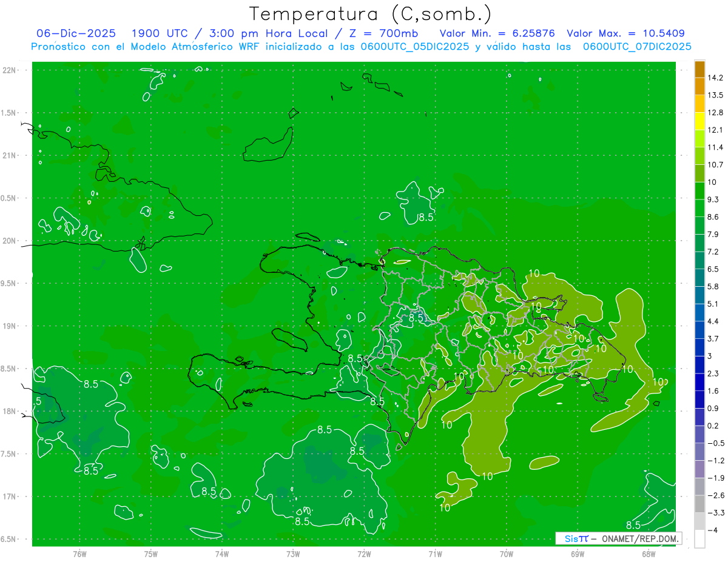Click the "Valor Min. = 6.25876" value

(497, 33)
